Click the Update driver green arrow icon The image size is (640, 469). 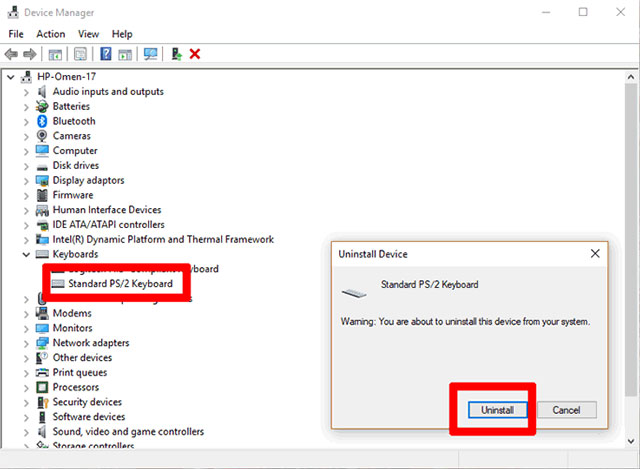tap(176, 54)
